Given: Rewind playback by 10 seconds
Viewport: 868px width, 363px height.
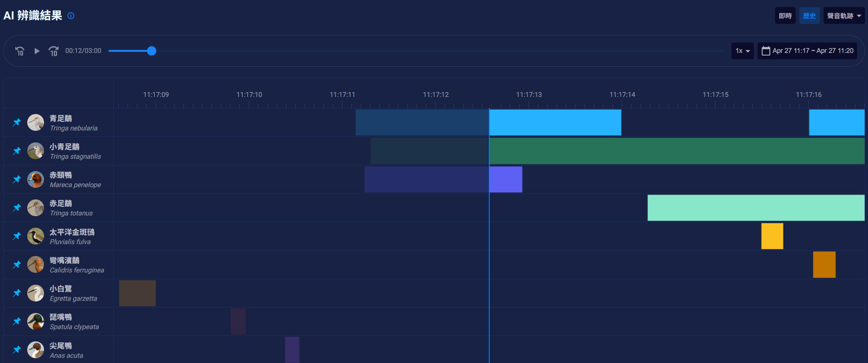Looking at the screenshot, I should pyautogui.click(x=20, y=51).
